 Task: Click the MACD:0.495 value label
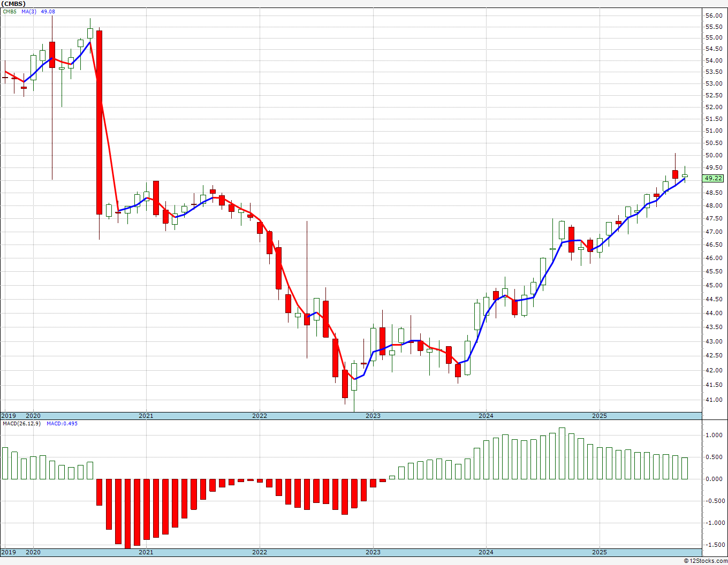point(62,424)
